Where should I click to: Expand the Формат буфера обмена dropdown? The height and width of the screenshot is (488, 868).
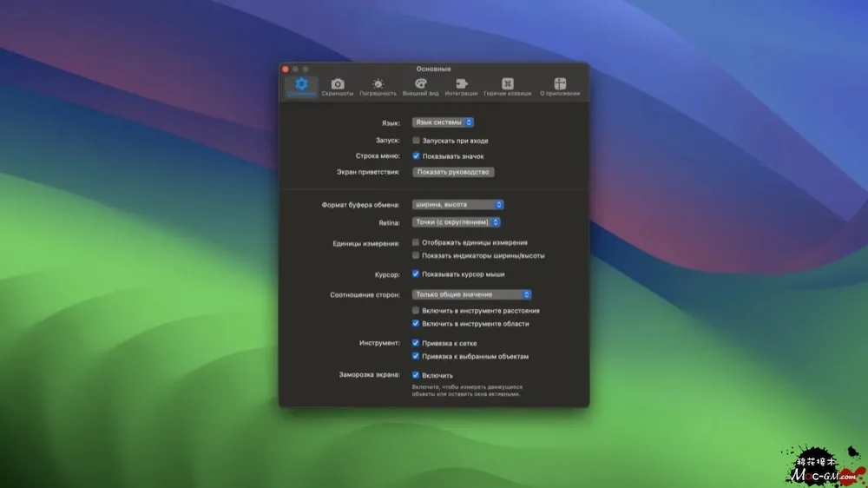pos(457,204)
